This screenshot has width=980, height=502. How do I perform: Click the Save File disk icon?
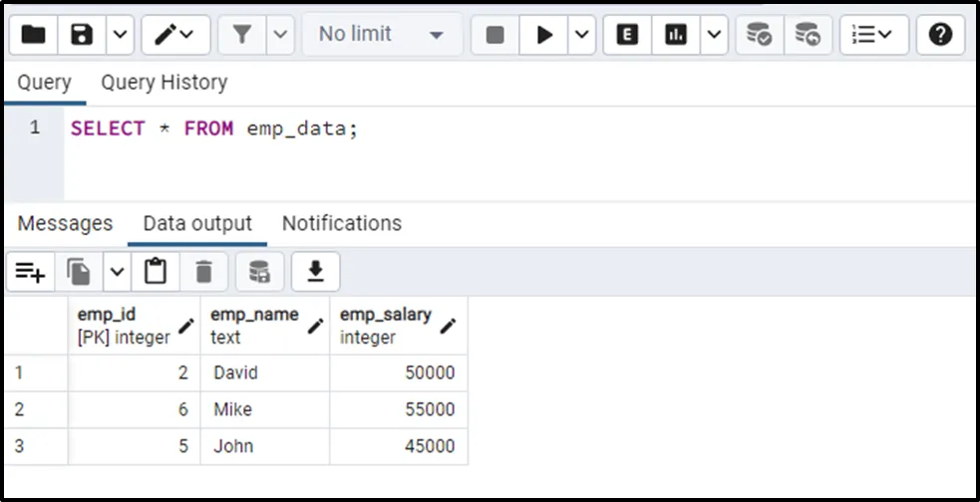point(82,35)
